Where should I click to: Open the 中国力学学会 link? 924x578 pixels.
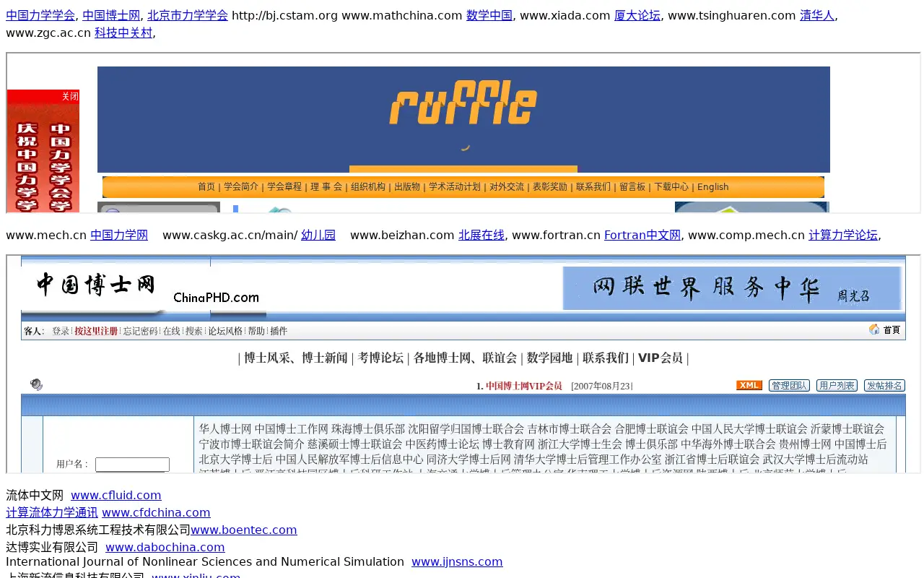point(40,15)
